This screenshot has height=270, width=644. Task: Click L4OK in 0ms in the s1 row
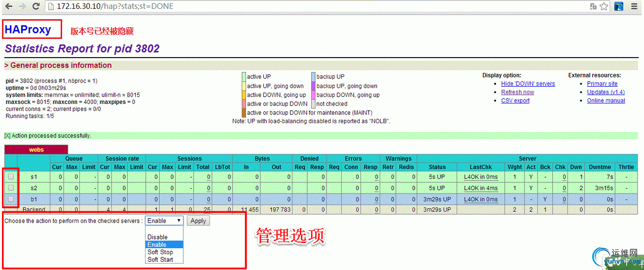click(481, 177)
